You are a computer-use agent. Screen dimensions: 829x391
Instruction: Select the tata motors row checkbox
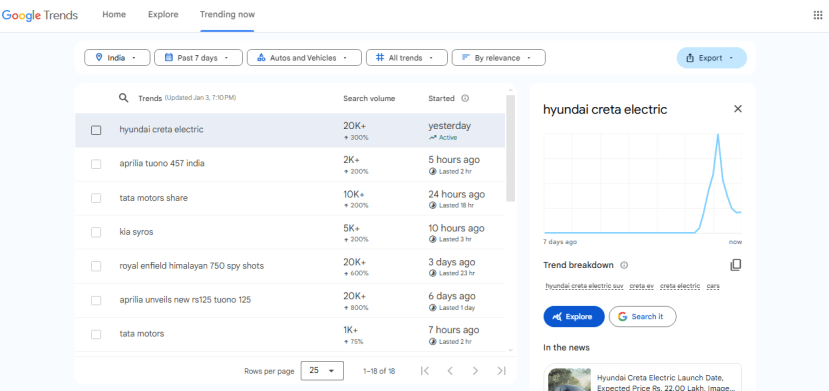(x=96, y=334)
